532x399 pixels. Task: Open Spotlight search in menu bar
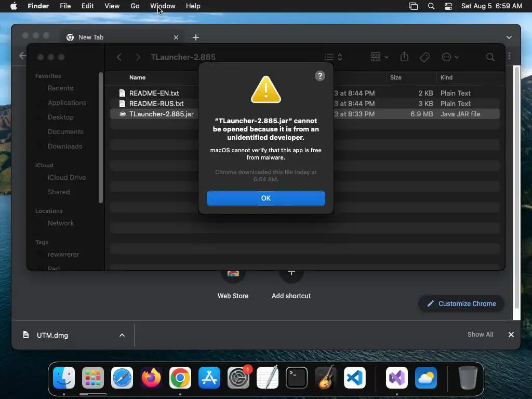(431, 6)
